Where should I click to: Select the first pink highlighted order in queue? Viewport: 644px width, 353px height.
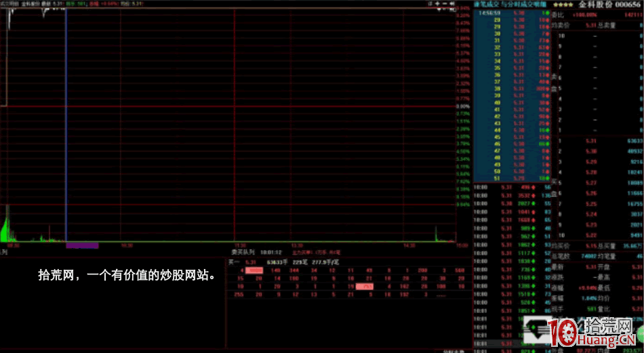pos(254,270)
